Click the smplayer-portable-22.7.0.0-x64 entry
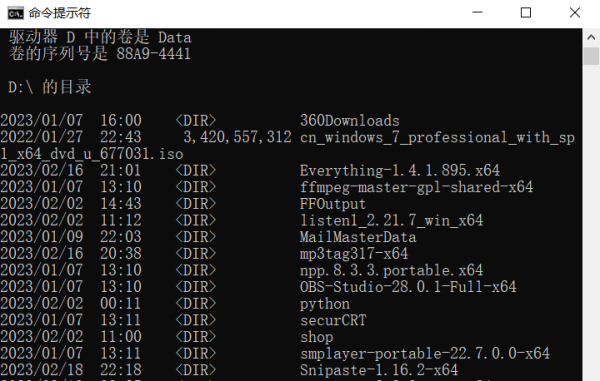The image size is (600, 381). [x=425, y=353]
